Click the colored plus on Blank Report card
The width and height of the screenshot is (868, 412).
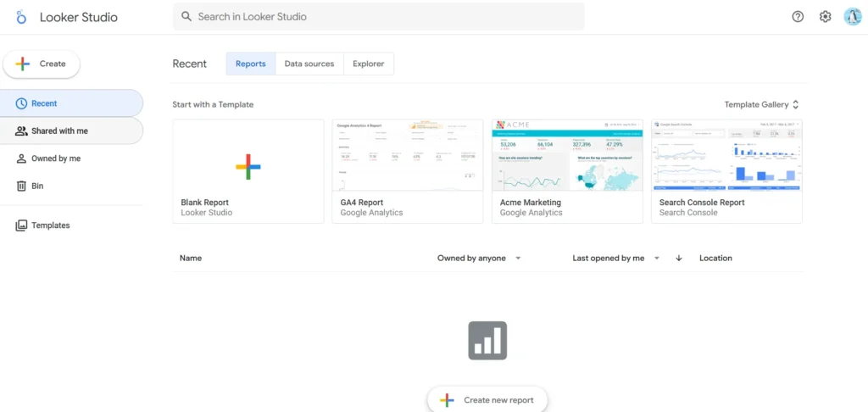click(x=248, y=167)
